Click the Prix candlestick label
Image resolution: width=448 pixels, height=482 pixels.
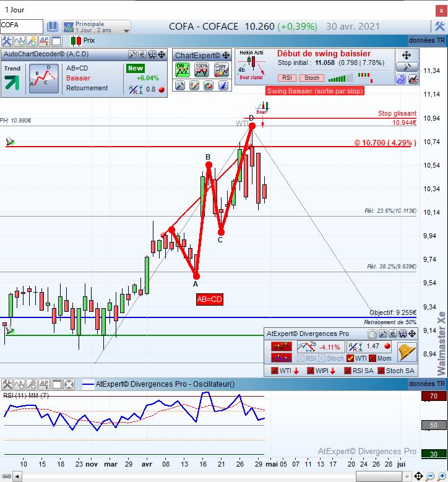click(89, 40)
